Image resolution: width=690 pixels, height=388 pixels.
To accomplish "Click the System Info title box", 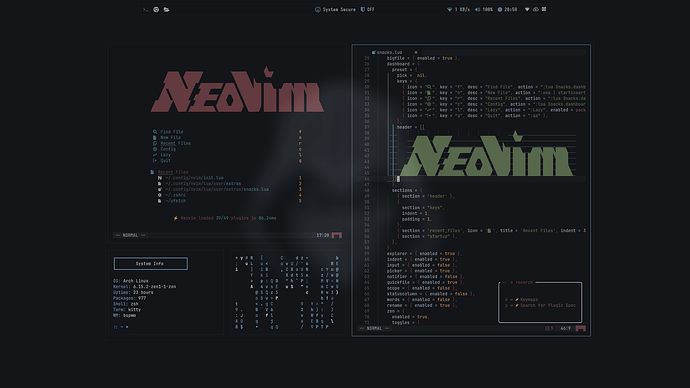I will [150, 264].
